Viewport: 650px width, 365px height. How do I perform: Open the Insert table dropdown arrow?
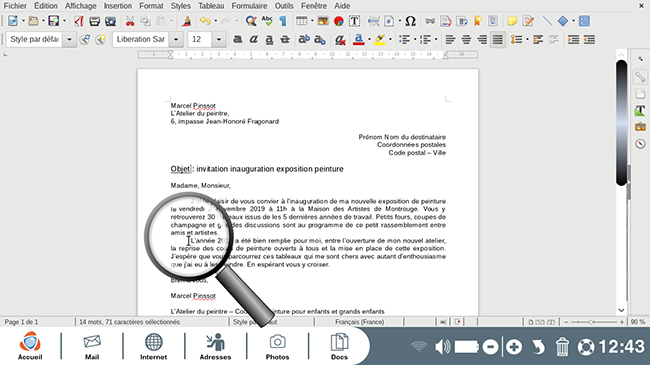coord(312,21)
